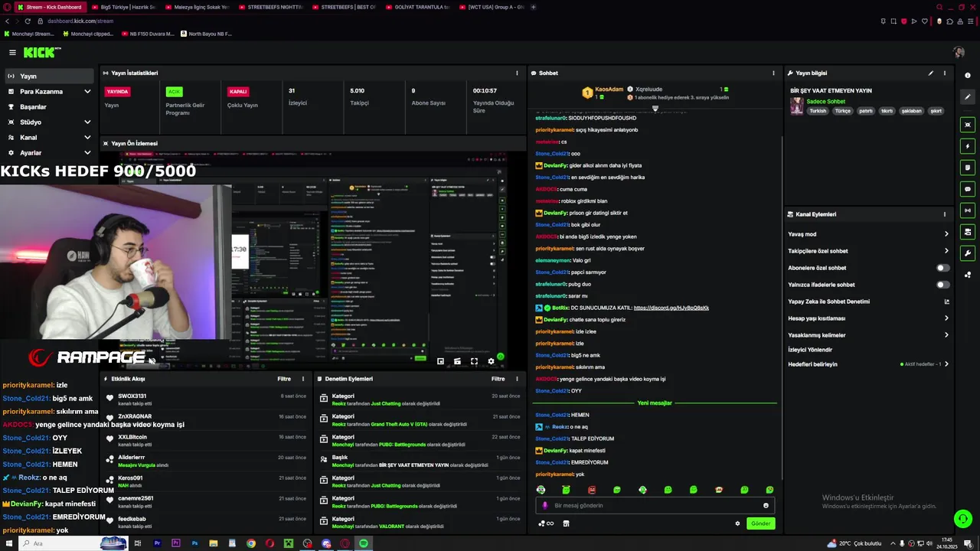Toggle the moderation actions widget in right rail
Viewport: 980px width, 551px height.
point(968,231)
